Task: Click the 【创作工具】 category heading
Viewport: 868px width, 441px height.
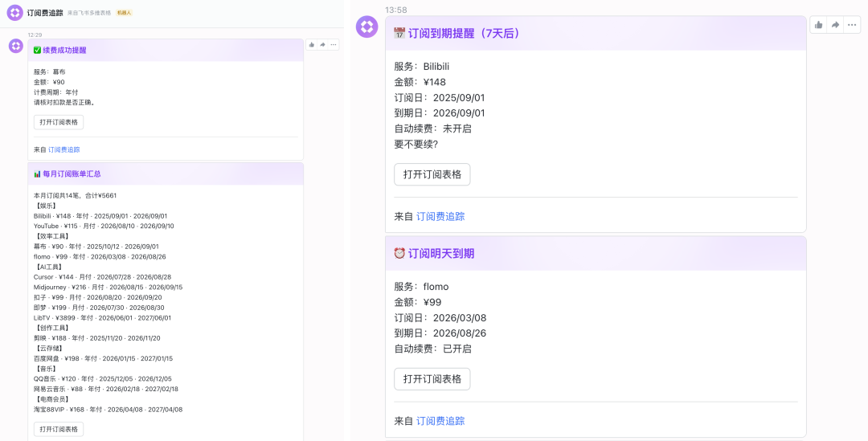Action: pyautogui.click(x=51, y=328)
